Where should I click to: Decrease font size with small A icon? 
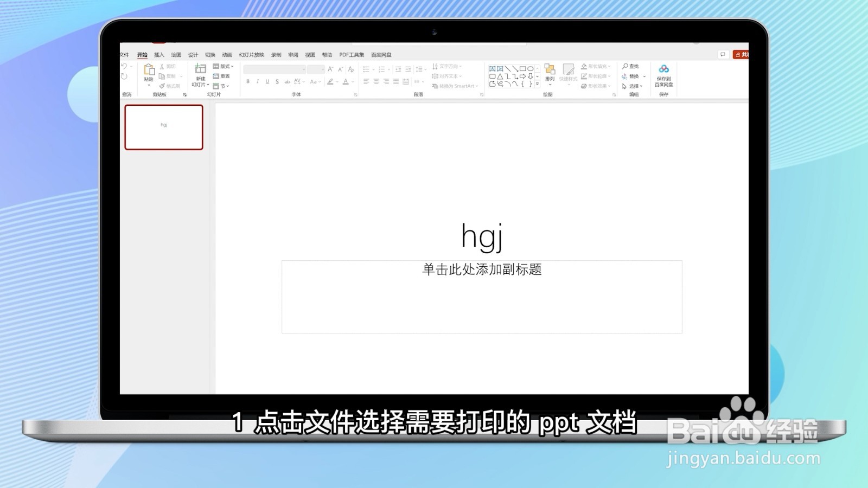coord(340,69)
